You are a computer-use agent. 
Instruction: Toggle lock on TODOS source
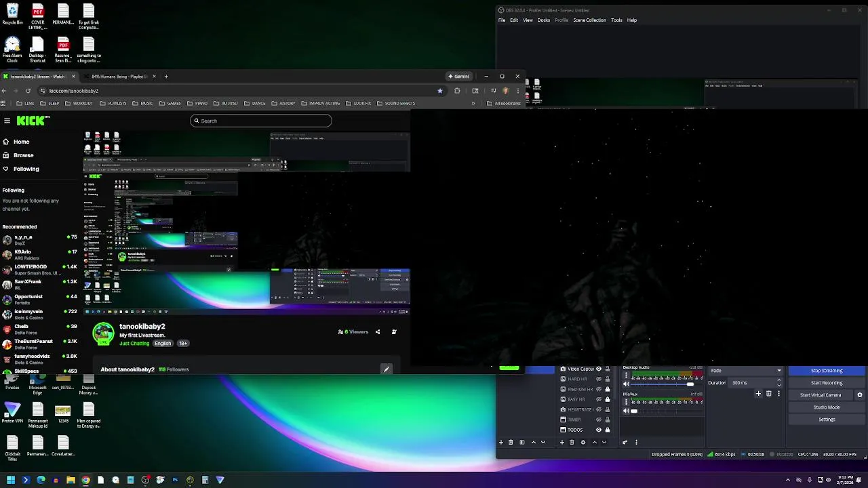tap(608, 430)
